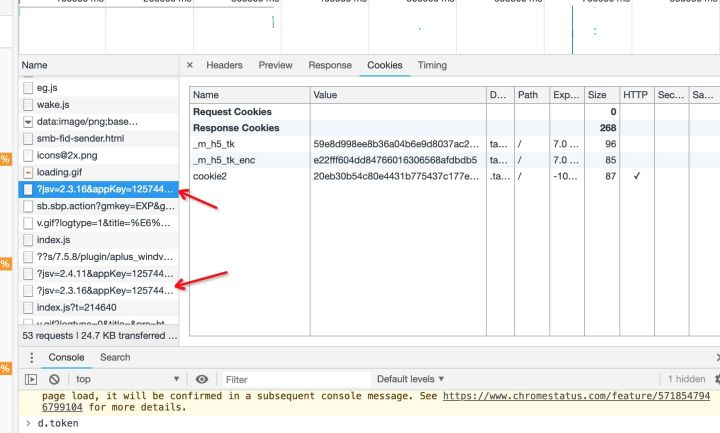720x433 pixels.
Task: Click image icon of data:image/png row
Action: click(x=28, y=122)
